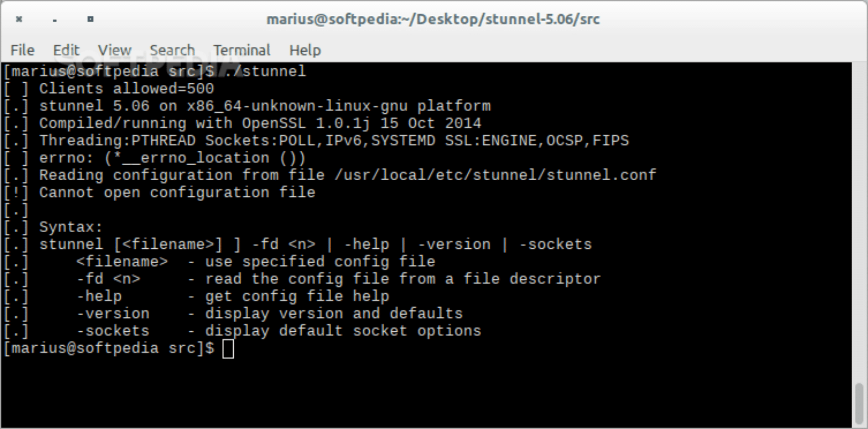Click the './stunnel' command text

[265, 72]
